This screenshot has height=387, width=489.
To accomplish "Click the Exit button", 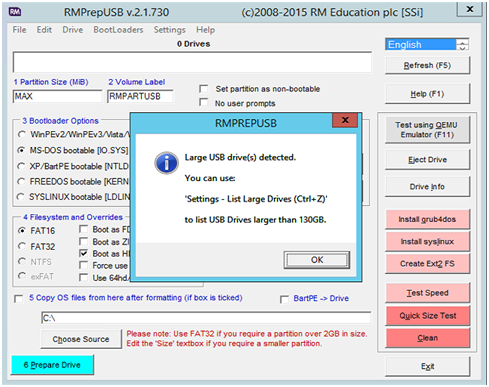I will (x=427, y=366).
